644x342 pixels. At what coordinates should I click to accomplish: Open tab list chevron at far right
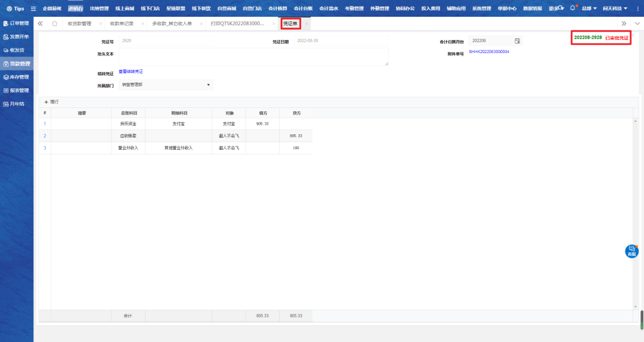click(x=637, y=23)
